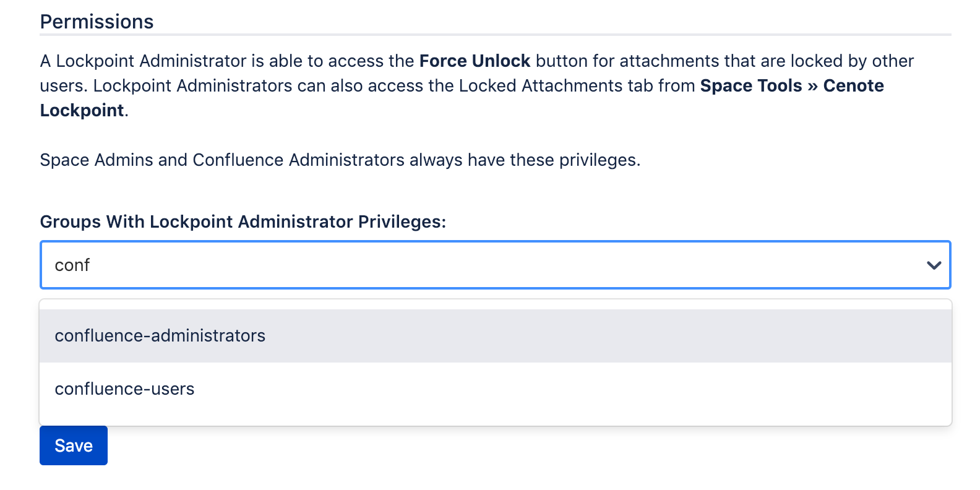This screenshot has height=490, width=980.
Task: Collapse the group suggestions using the arrow
Action: 933,265
